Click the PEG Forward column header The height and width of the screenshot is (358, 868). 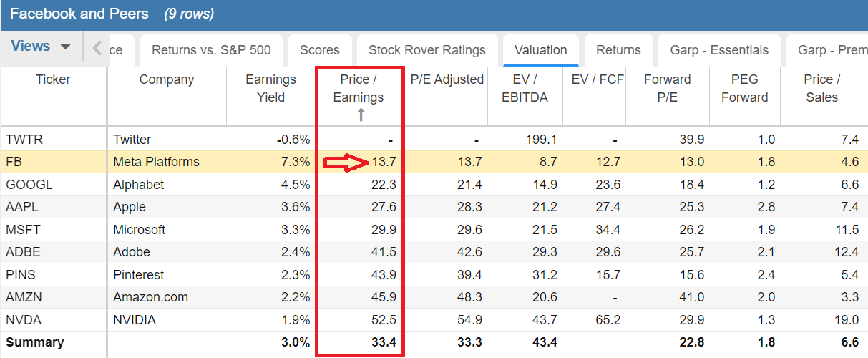[745, 88]
